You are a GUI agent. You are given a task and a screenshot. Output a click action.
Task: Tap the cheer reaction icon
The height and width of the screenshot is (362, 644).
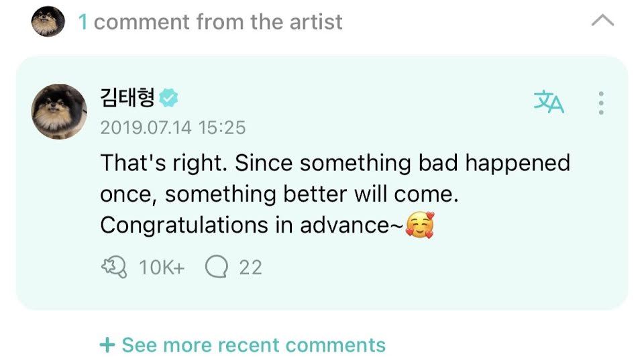[x=114, y=267]
